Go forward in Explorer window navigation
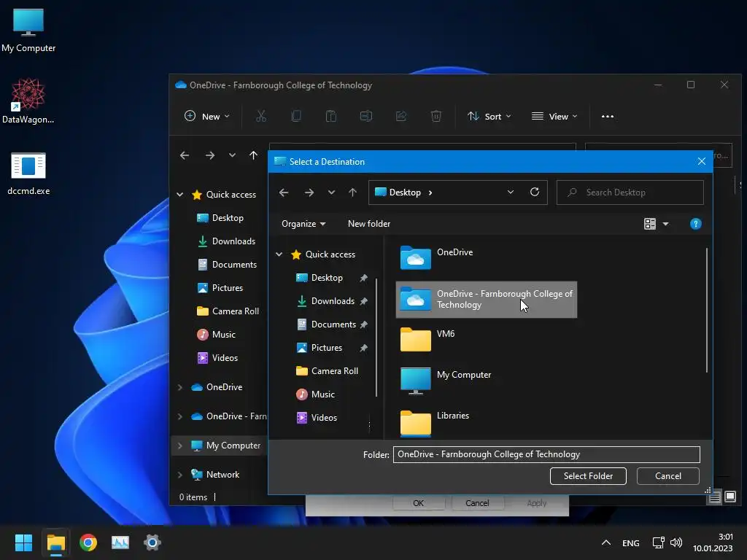747x560 pixels. pos(210,155)
